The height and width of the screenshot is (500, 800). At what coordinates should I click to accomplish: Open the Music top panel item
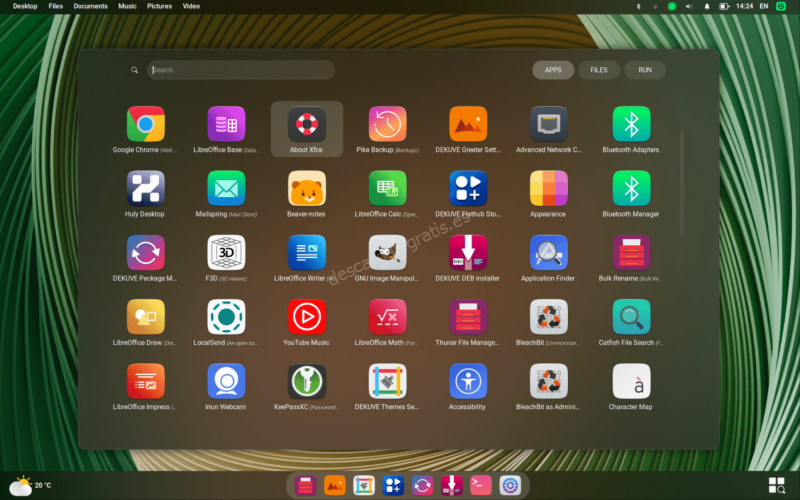pyautogui.click(x=127, y=6)
